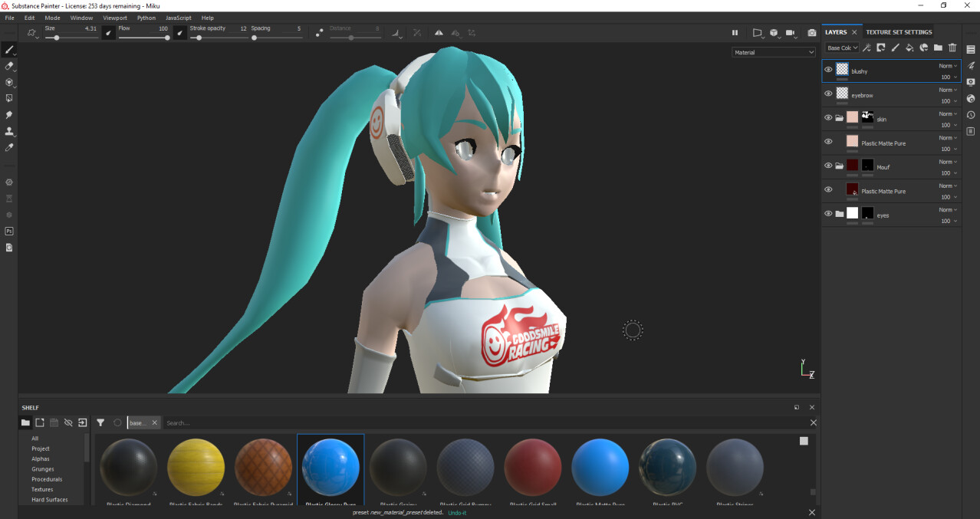Toggle hidden resources icon in shelf
The width and height of the screenshot is (980, 519).
pos(68,422)
